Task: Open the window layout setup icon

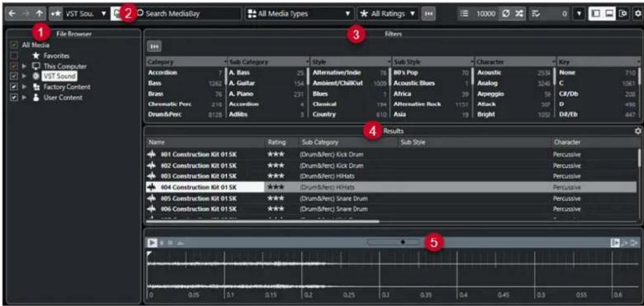Action: tap(624, 14)
